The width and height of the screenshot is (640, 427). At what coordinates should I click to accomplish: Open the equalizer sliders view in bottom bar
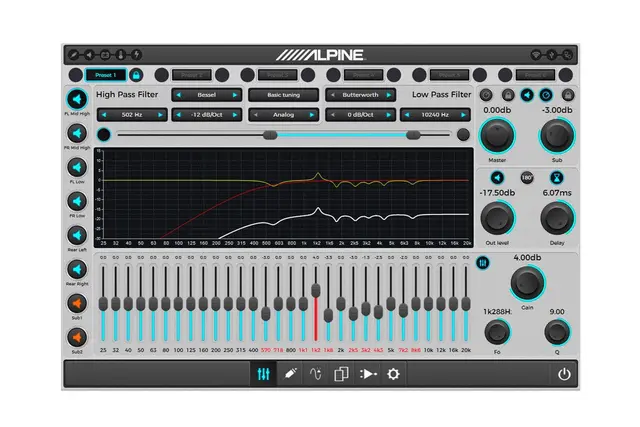264,374
